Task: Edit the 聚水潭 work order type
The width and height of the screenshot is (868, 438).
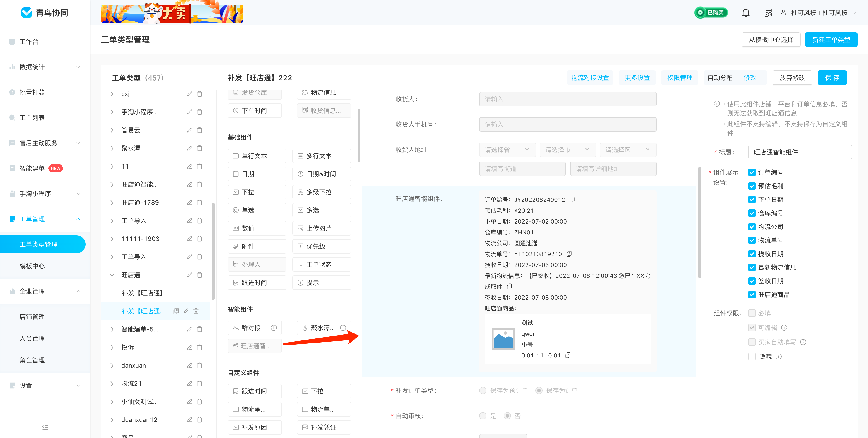Action: 190,148
